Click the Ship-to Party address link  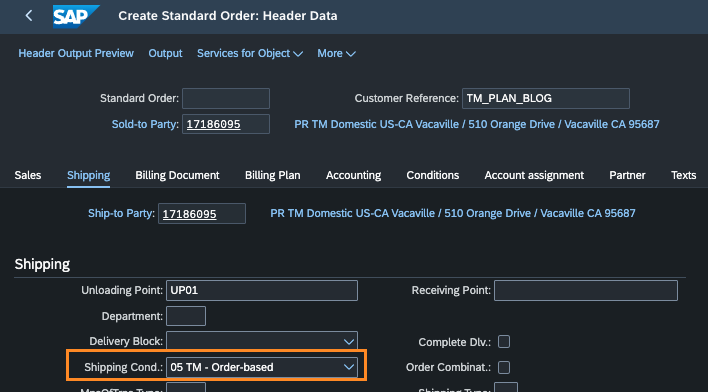tap(452, 213)
